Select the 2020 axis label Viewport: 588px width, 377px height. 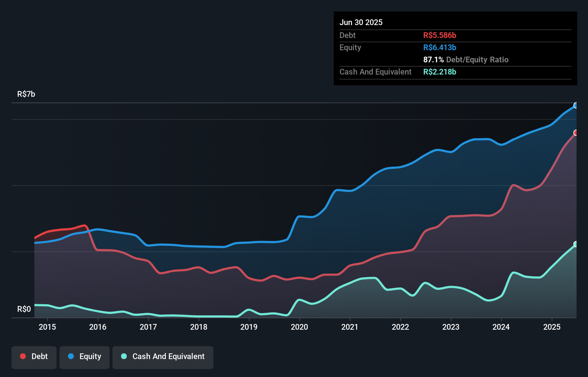(x=300, y=327)
